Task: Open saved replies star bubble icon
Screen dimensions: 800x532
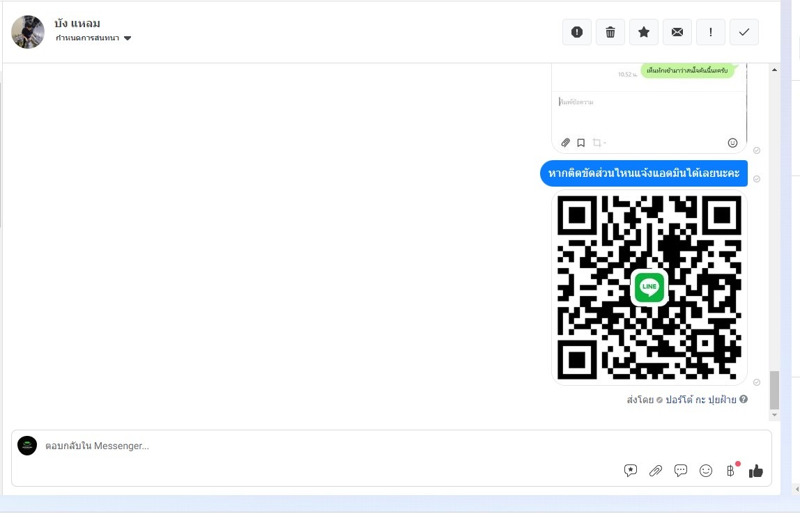Action: 631,470
